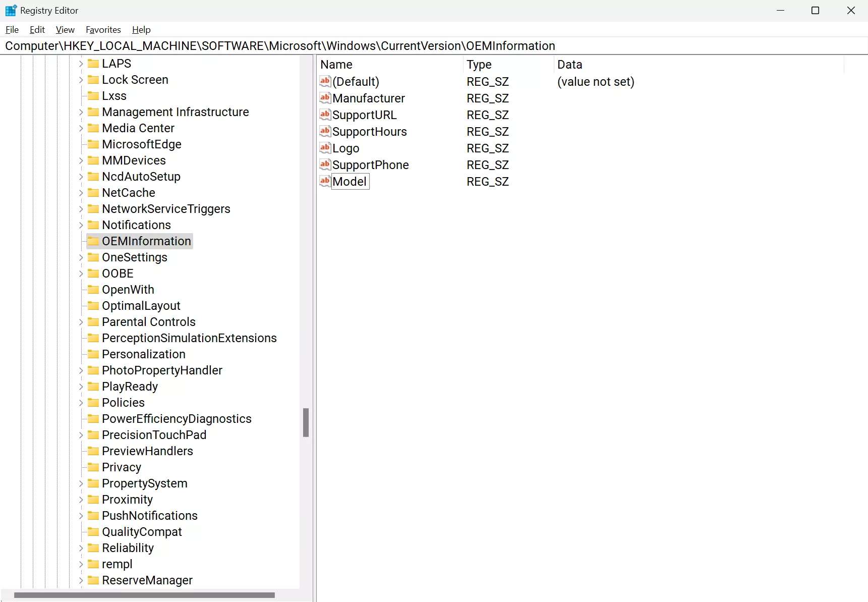Image resolution: width=868 pixels, height=602 pixels.
Task: Click the Media Center folder icon
Action: point(93,128)
